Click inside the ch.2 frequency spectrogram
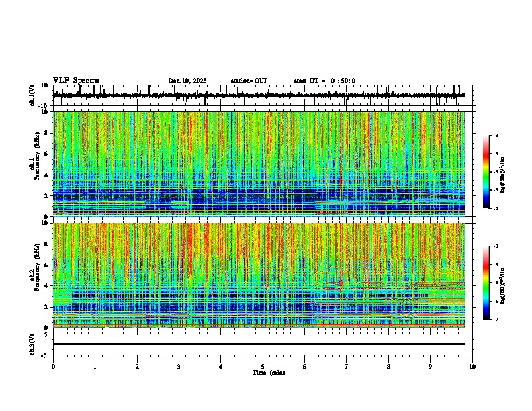The width and height of the screenshot is (532, 411). [259, 275]
